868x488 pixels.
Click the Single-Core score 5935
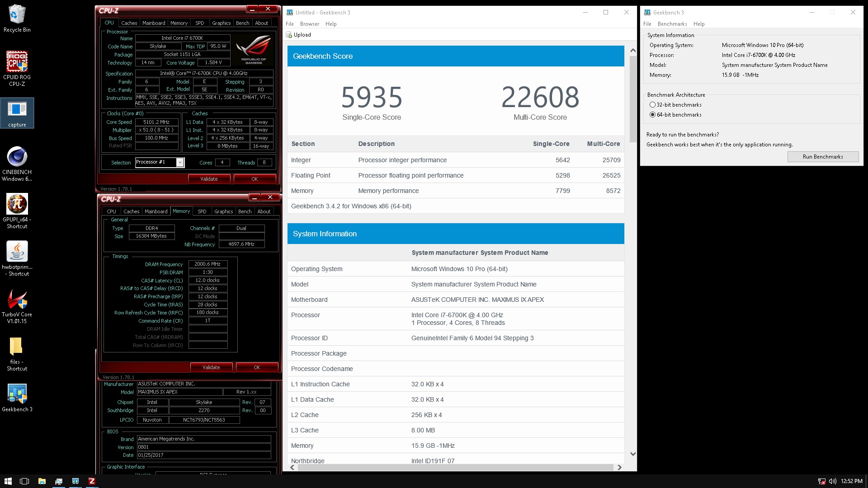click(372, 97)
